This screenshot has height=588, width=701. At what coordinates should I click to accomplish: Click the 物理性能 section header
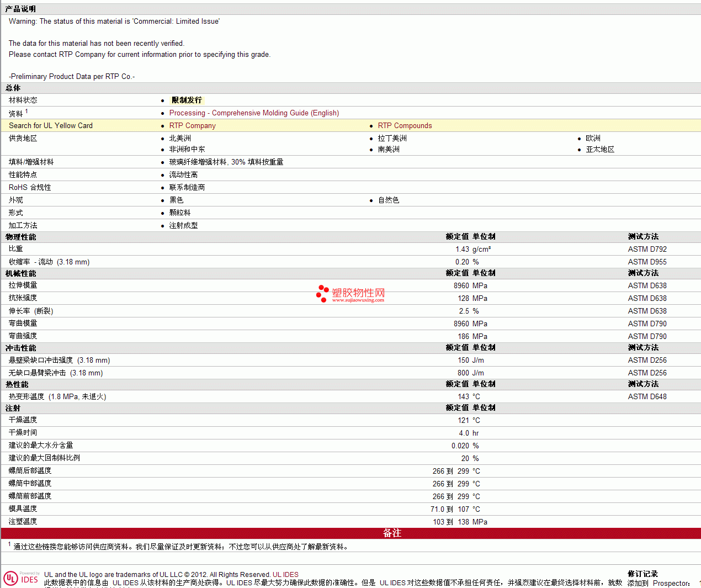tap(20, 237)
